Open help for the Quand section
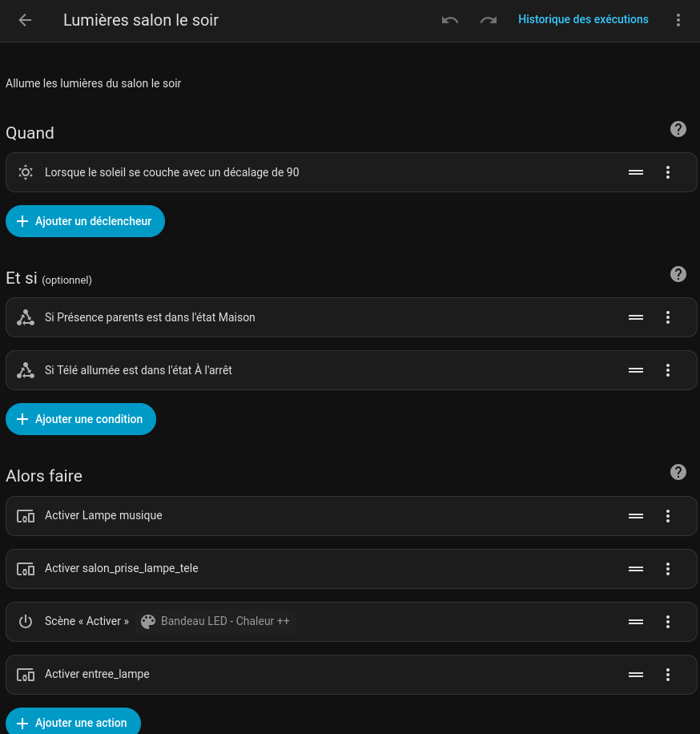The height and width of the screenshot is (734, 700). click(678, 129)
